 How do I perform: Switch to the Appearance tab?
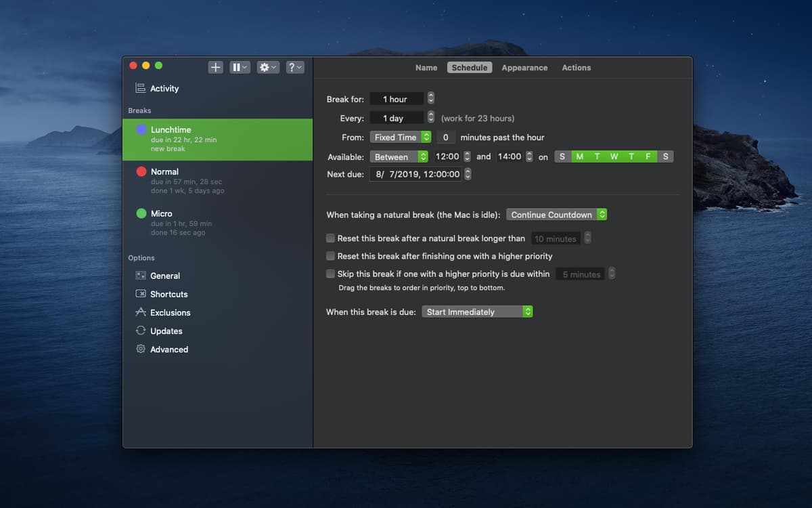point(524,68)
